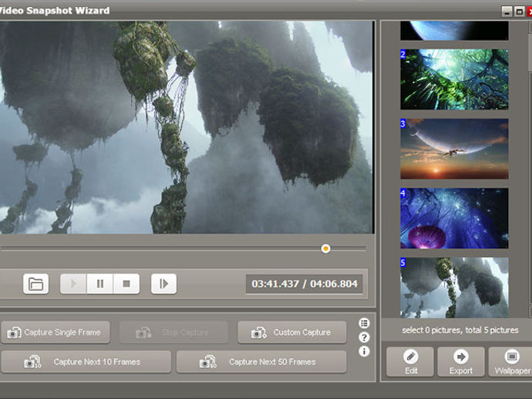
Task: Step forward to next frame
Action: (x=163, y=283)
